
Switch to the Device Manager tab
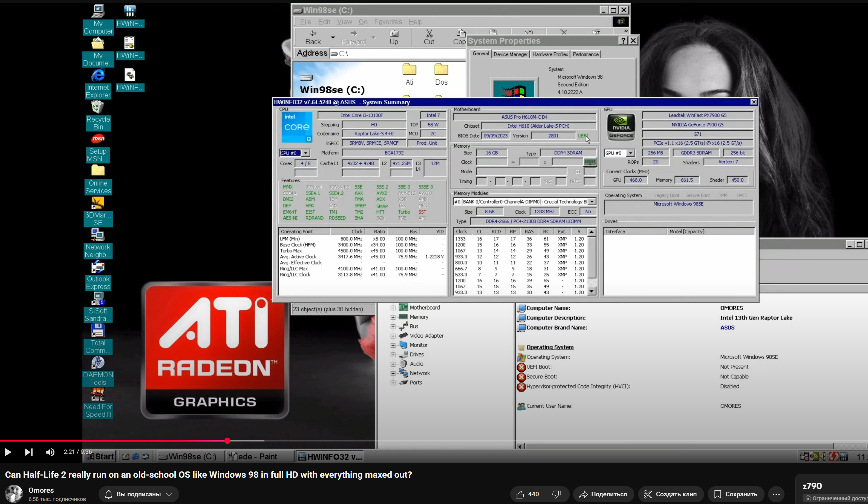[510, 54]
